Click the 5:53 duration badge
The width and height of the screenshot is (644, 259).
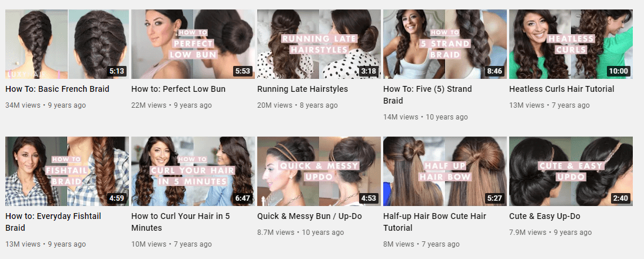[243, 71]
